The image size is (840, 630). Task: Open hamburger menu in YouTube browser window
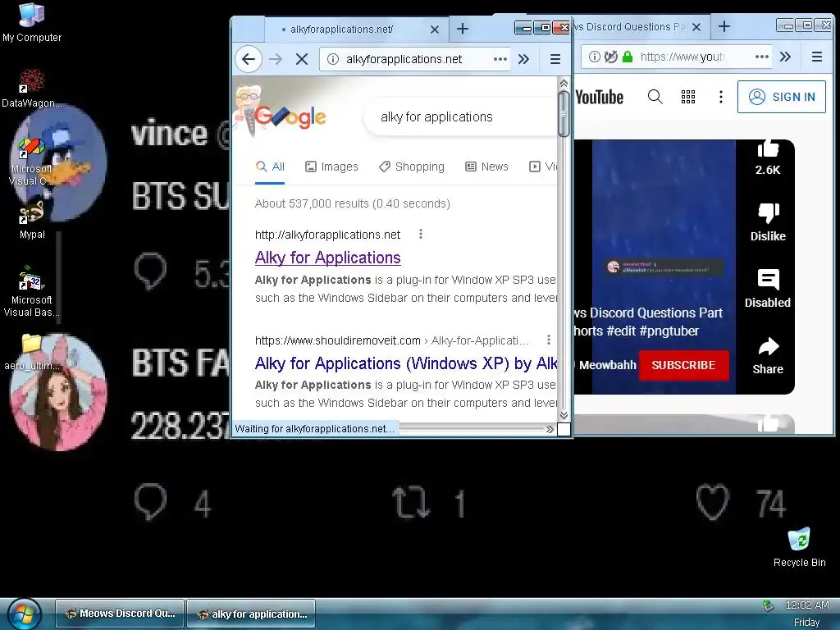pos(817,57)
